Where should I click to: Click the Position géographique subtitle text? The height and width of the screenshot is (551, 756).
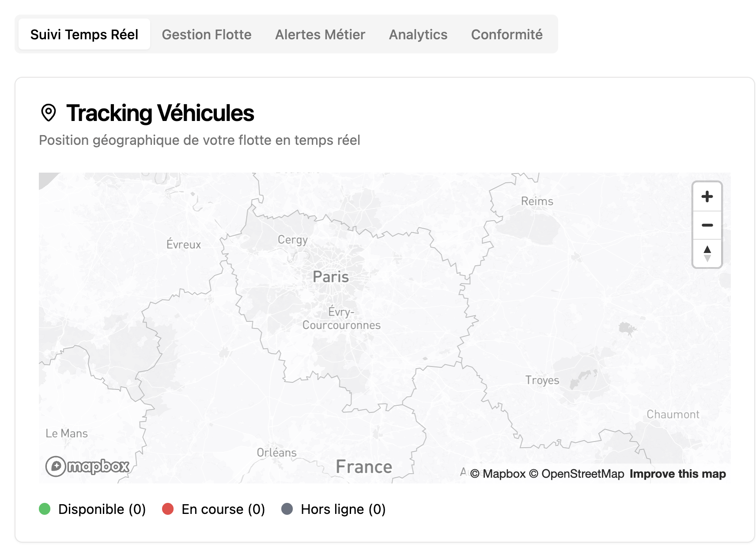click(x=200, y=140)
